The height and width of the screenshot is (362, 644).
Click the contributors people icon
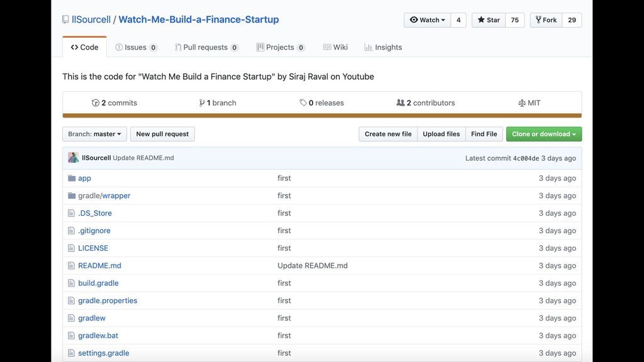(x=401, y=103)
